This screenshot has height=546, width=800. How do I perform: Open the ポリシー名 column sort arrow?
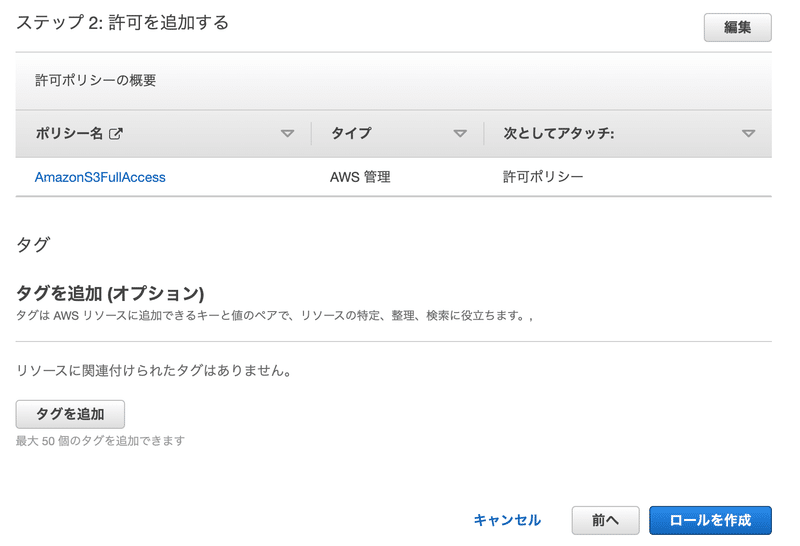coord(288,133)
